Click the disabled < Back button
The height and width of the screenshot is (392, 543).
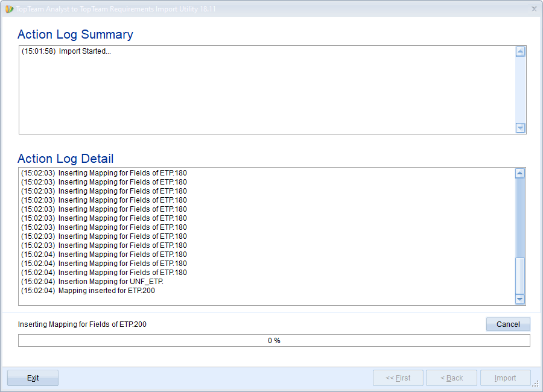(x=451, y=378)
